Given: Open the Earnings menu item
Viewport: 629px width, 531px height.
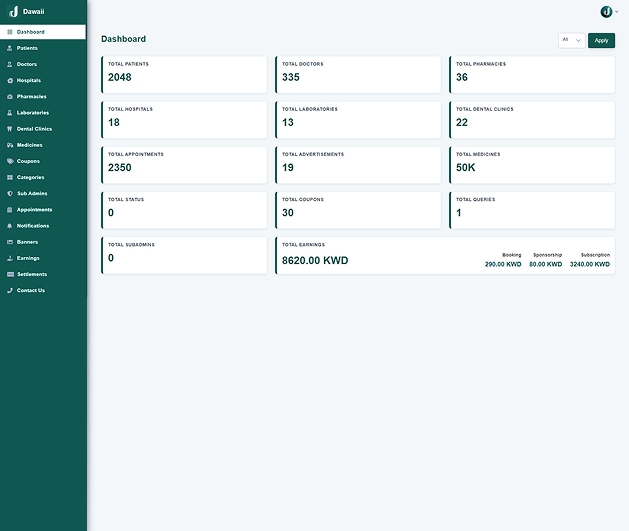Looking at the screenshot, I should point(28,258).
